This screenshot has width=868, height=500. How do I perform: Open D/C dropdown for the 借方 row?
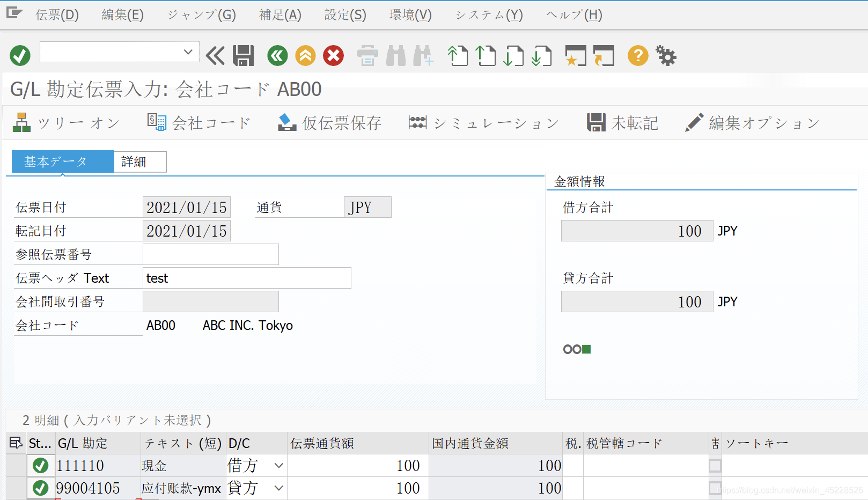click(x=278, y=466)
